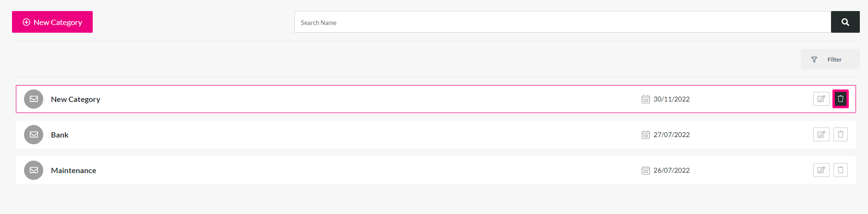Click the 30/11/2022 date
868x214 pixels.
pyautogui.click(x=672, y=99)
